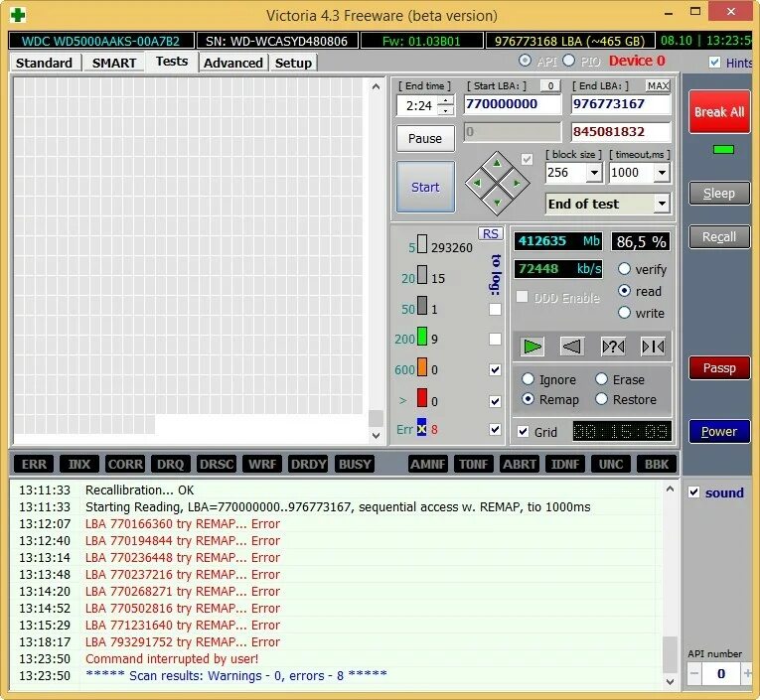Click the Recall button
The width and height of the screenshot is (760, 700).
click(719, 237)
